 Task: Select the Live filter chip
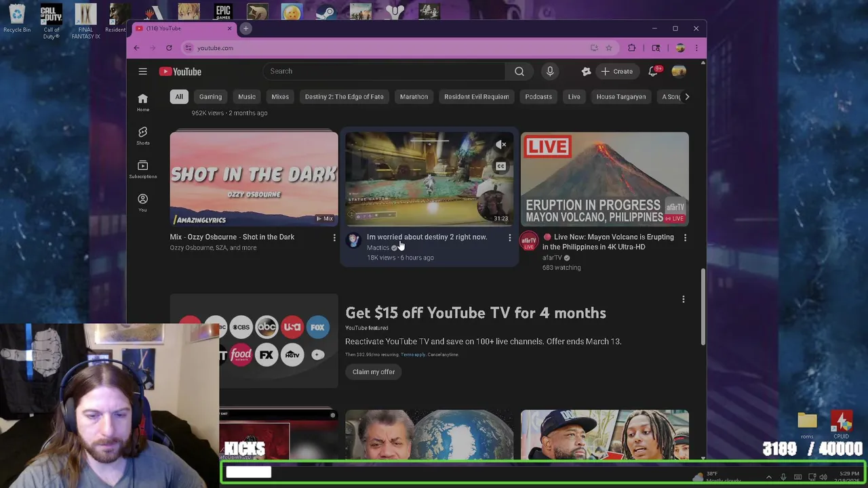tap(574, 97)
